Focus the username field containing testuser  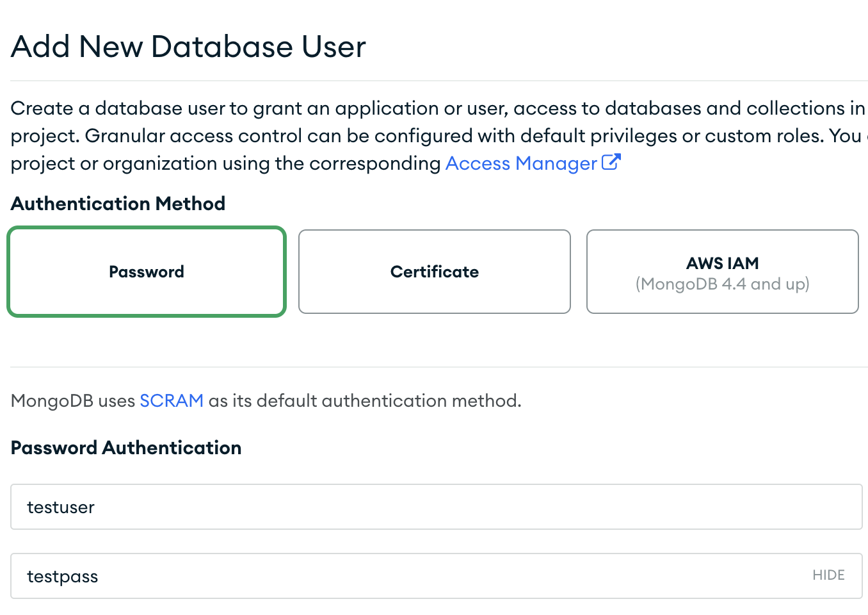coord(435,507)
